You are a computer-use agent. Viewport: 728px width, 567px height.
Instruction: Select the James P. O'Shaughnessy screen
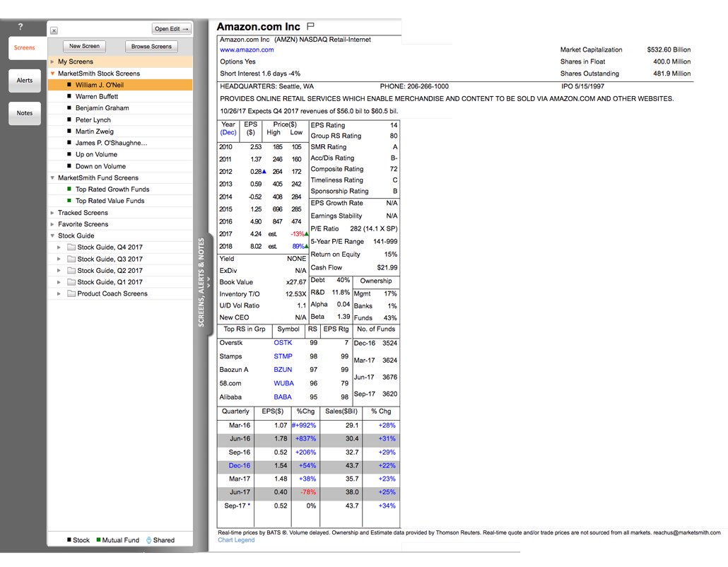121,143
